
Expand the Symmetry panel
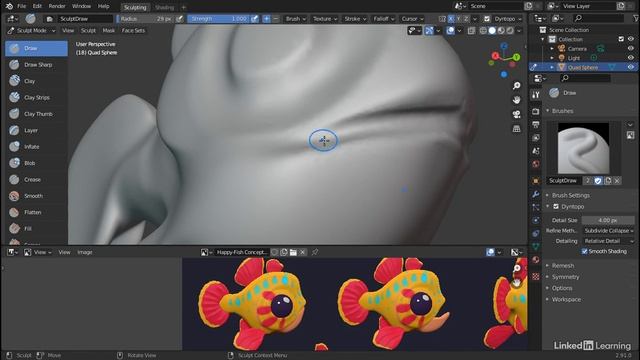565,277
